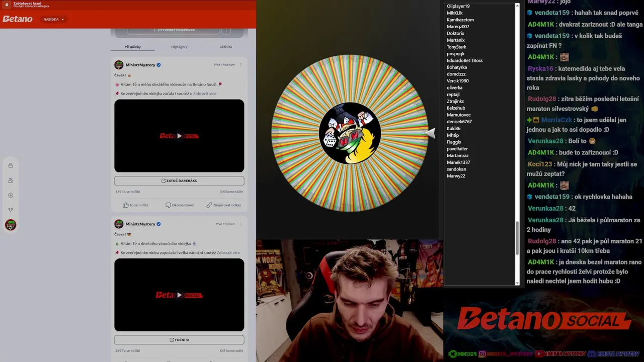Click Koci123 username in chat
644x362 pixels.
coord(540,164)
